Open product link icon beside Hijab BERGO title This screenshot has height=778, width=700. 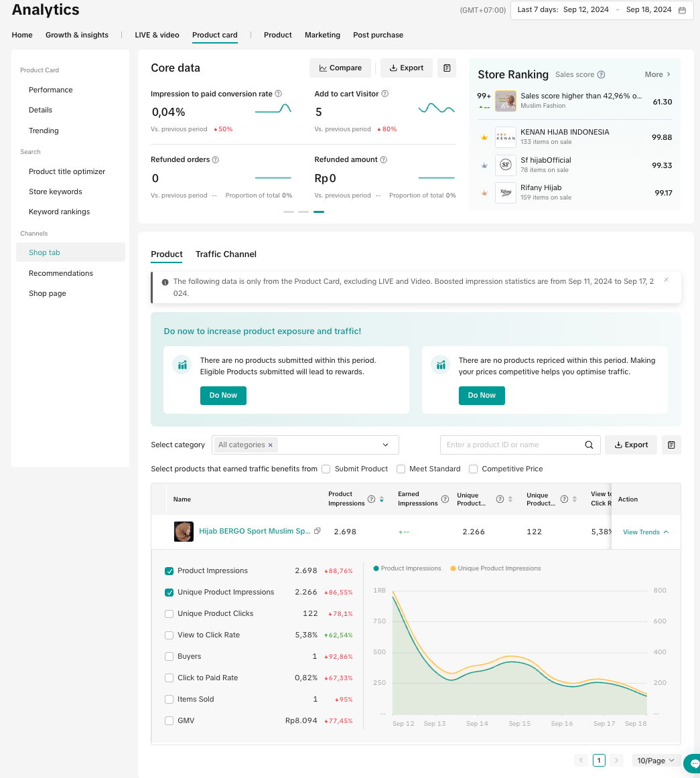(318, 531)
